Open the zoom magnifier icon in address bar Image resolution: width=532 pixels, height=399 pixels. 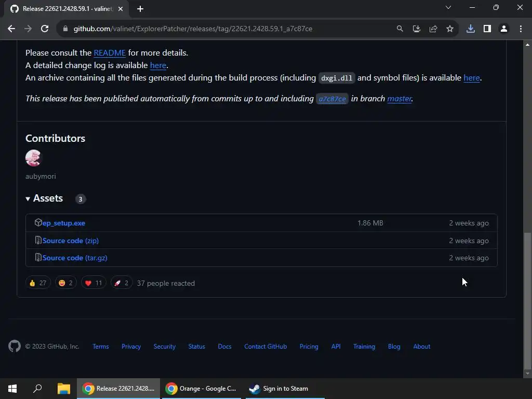coord(400,29)
